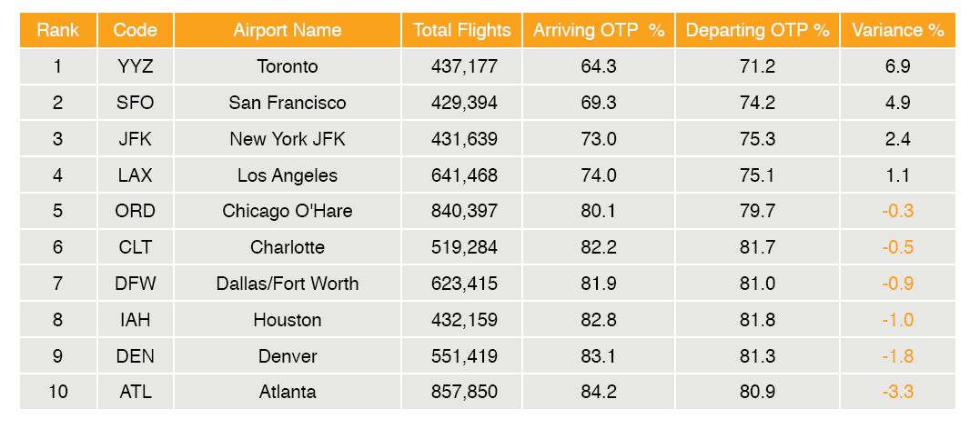Select Atlanta's total flights 857,850
The width and height of the screenshot is (980, 429).
(464, 392)
